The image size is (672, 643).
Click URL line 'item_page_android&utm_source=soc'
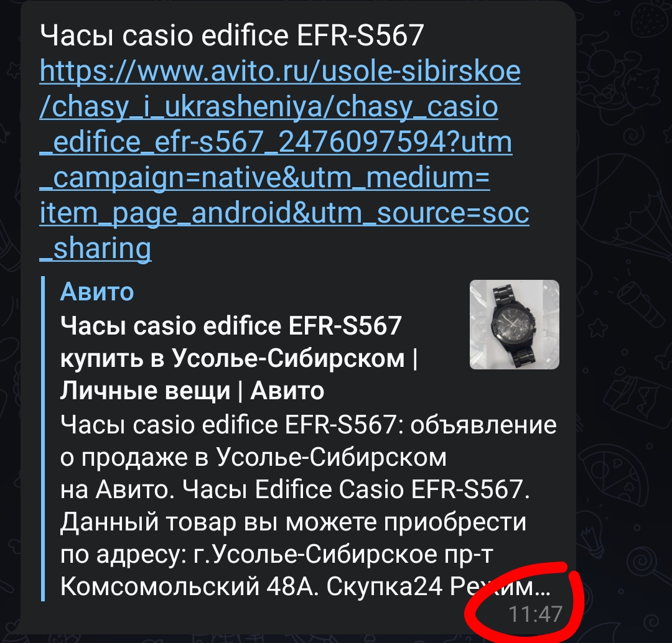284,213
